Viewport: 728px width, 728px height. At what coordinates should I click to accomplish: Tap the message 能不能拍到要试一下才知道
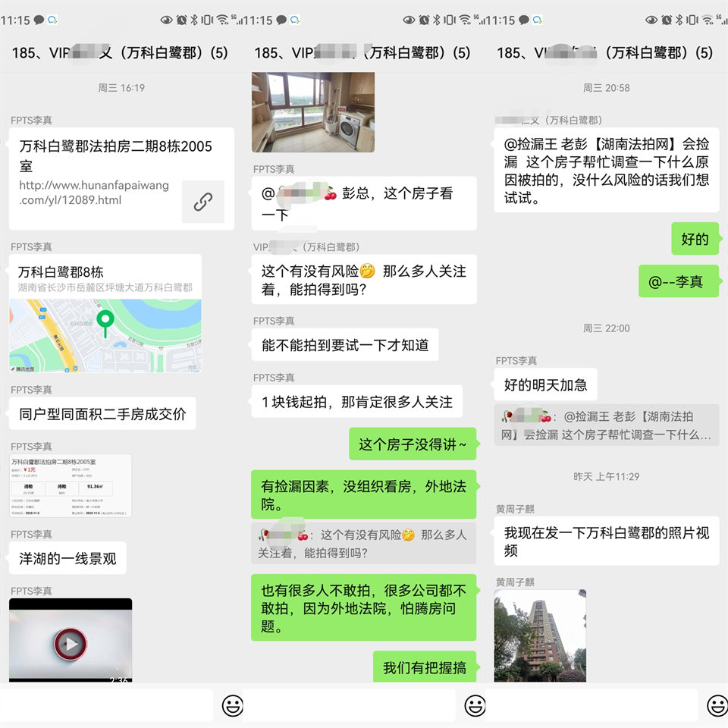click(345, 345)
